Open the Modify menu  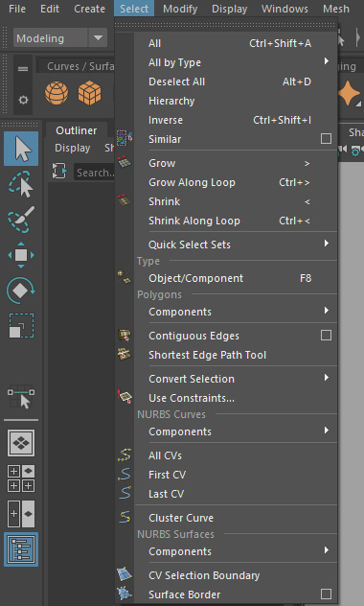pos(180,9)
